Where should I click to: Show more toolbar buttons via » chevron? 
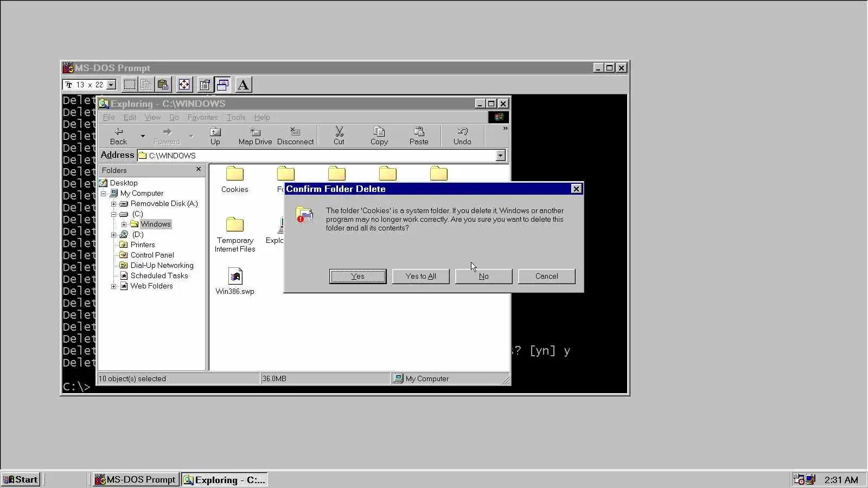pyautogui.click(x=505, y=129)
